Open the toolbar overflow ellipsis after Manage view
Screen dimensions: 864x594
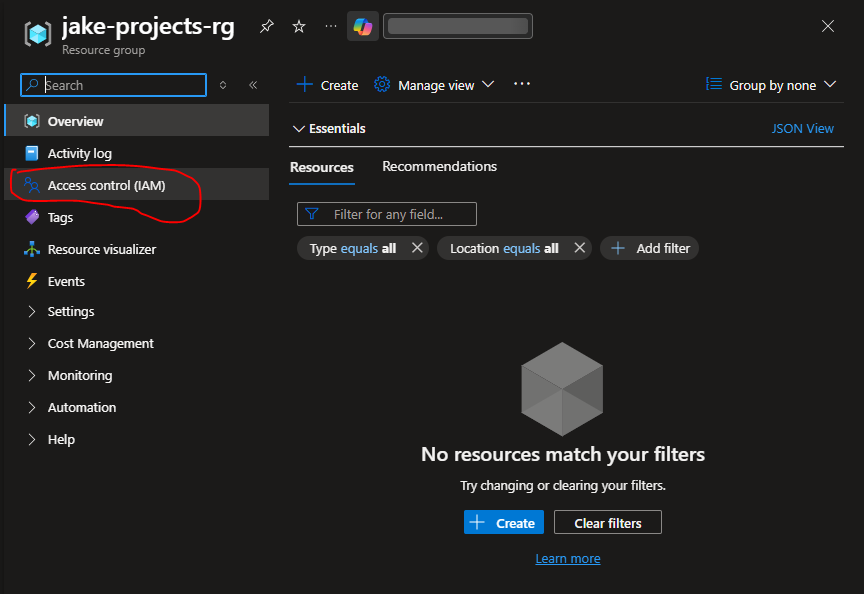[522, 84]
